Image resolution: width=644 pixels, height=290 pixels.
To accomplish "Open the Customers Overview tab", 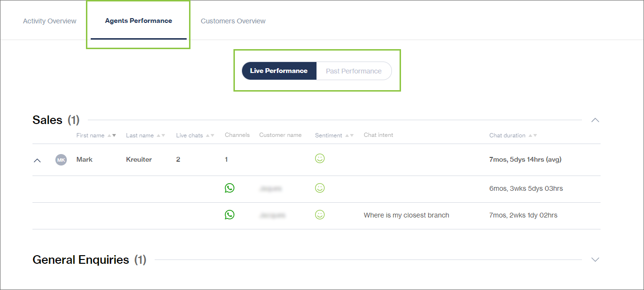I will coord(233,21).
